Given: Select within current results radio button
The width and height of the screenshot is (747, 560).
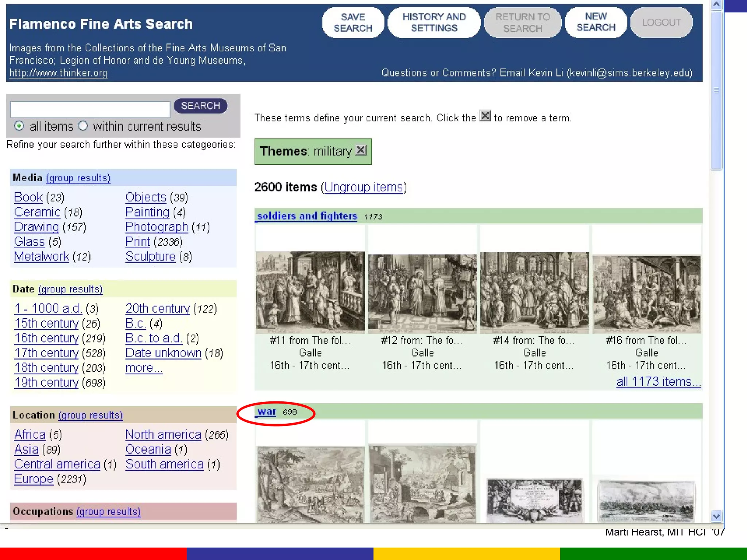Looking at the screenshot, I should (x=83, y=126).
